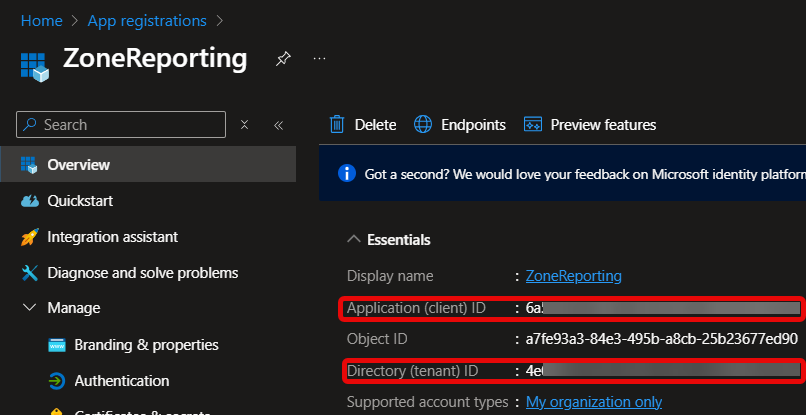806x415 pixels.
Task: Click the Supported account types label
Action: click(428, 402)
